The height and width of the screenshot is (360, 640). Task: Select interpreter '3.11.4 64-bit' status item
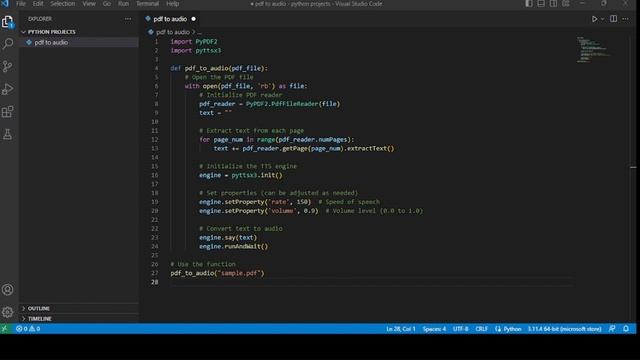click(x=564, y=329)
